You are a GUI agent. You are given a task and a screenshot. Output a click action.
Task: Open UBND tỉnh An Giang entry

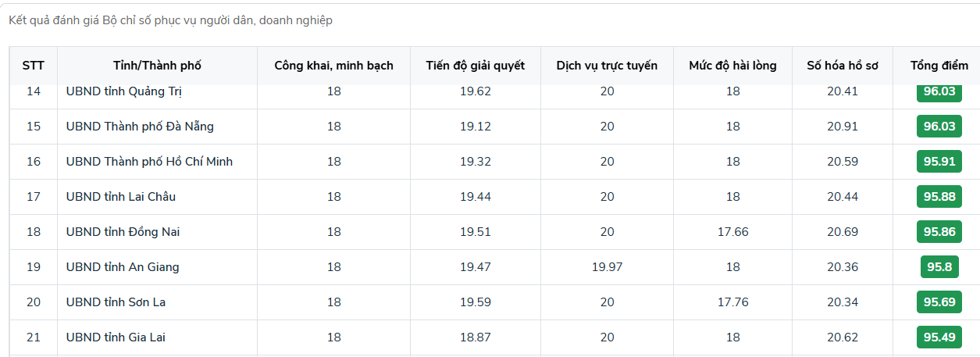pyautogui.click(x=123, y=267)
